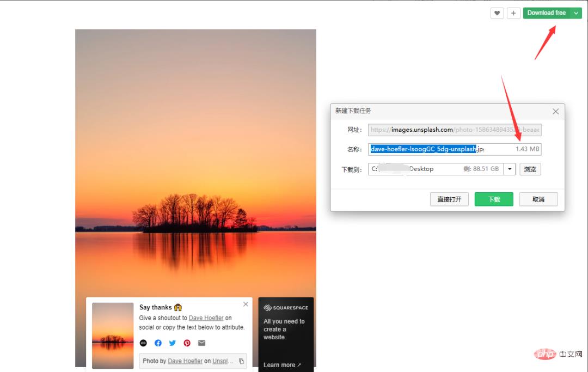Like the photo with heart icon
The width and height of the screenshot is (588, 372).
click(x=497, y=13)
